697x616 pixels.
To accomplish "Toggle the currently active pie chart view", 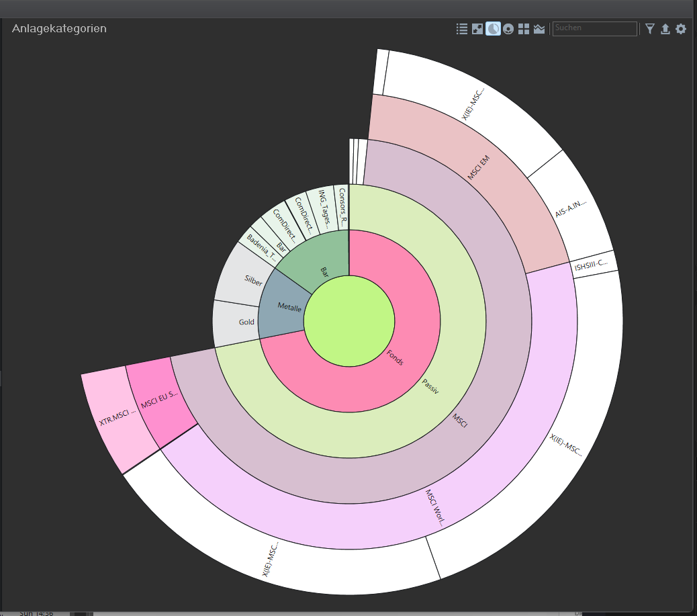I will tap(493, 29).
